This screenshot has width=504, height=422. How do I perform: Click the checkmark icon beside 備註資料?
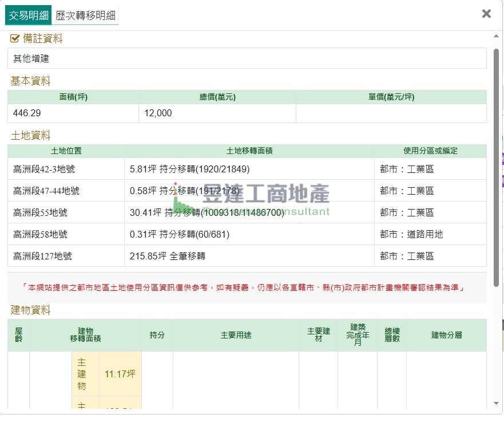pos(15,39)
